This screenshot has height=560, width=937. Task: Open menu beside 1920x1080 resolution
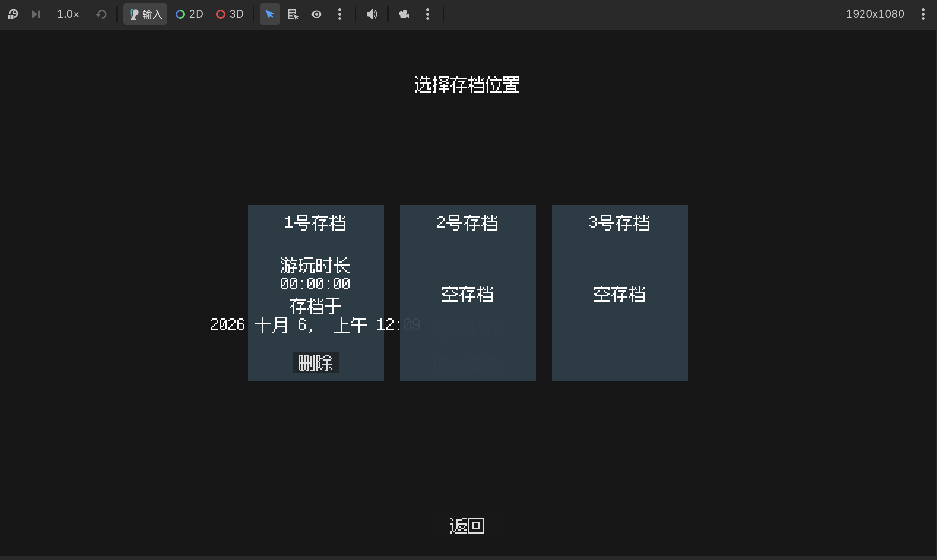point(923,14)
